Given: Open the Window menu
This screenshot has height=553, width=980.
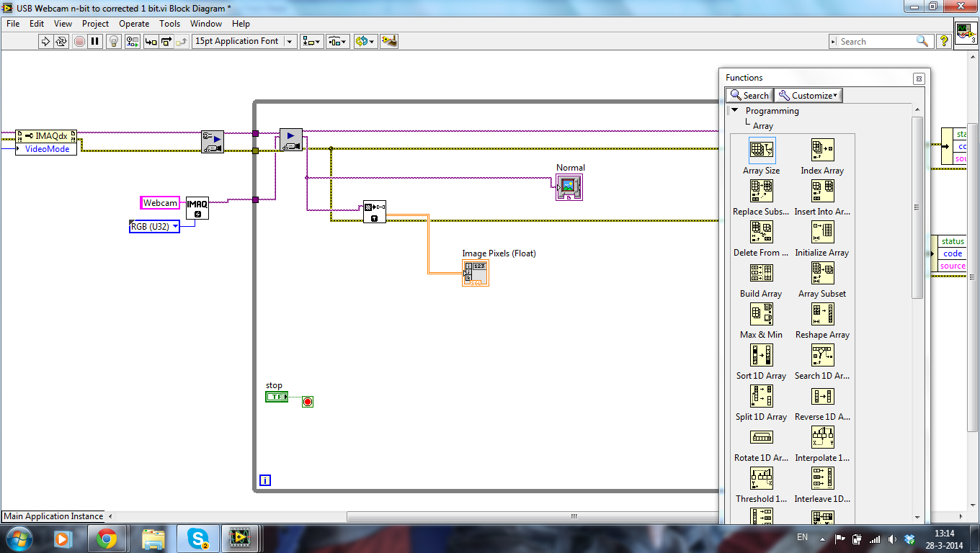Looking at the screenshot, I should point(206,24).
